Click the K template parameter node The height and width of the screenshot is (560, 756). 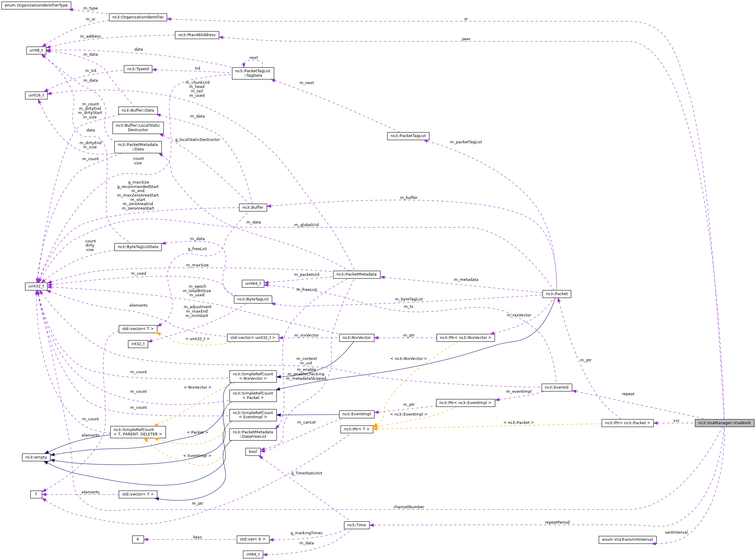[138, 539]
